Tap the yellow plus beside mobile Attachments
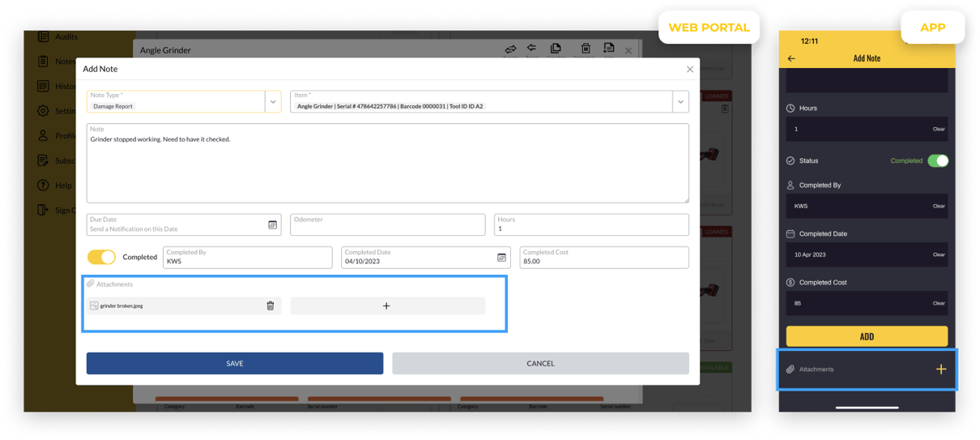The width and height of the screenshot is (980, 440). click(940, 370)
